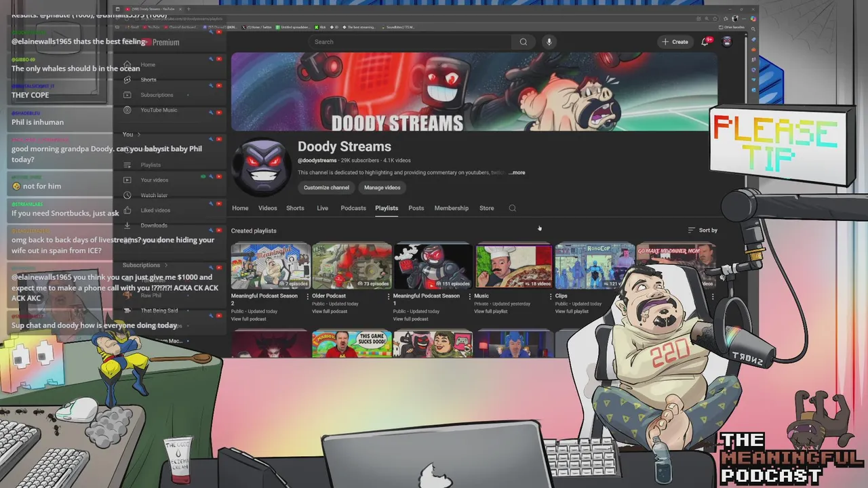Switch to the Store tab
Image resolution: width=868 pixels, height=488 pixels.
coord(487,208)
